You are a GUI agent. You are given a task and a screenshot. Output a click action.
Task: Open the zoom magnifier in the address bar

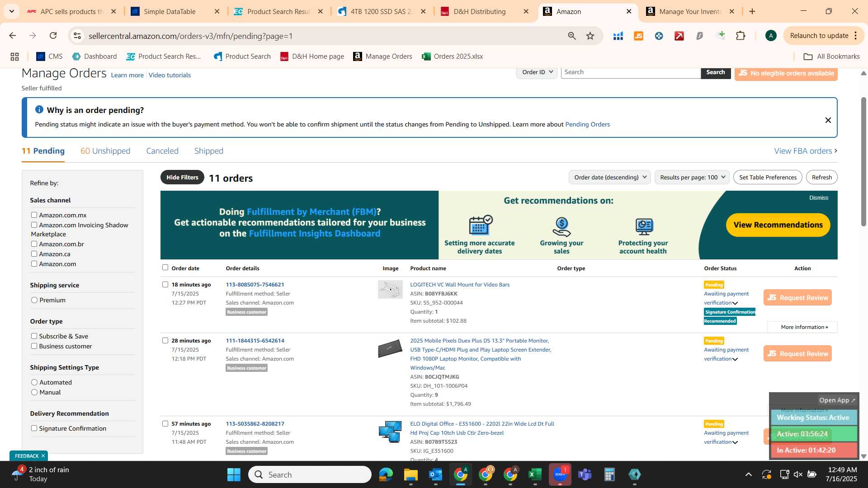[572, 36]
